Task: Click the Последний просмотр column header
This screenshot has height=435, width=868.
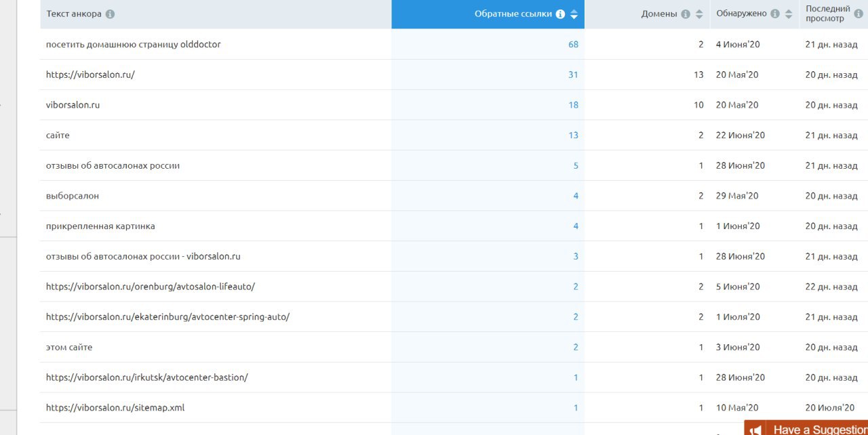Action: [x=827, y=14]
